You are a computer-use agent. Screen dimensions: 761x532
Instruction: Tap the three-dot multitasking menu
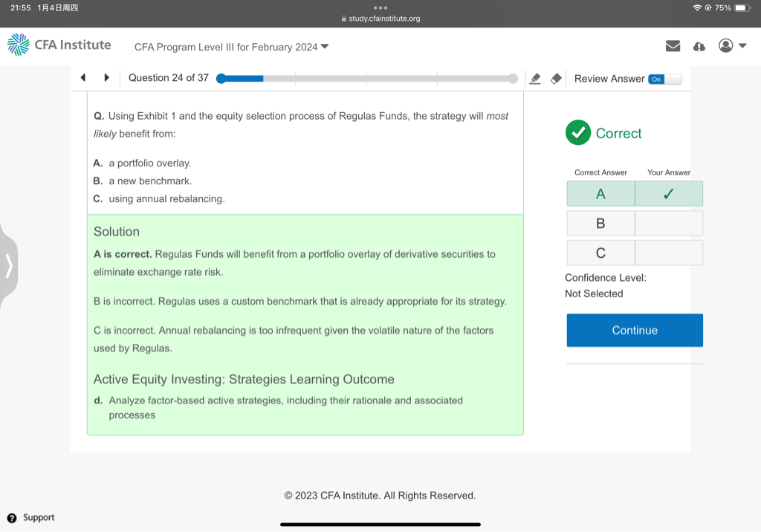pyautogui.click(x=380, y=7)
